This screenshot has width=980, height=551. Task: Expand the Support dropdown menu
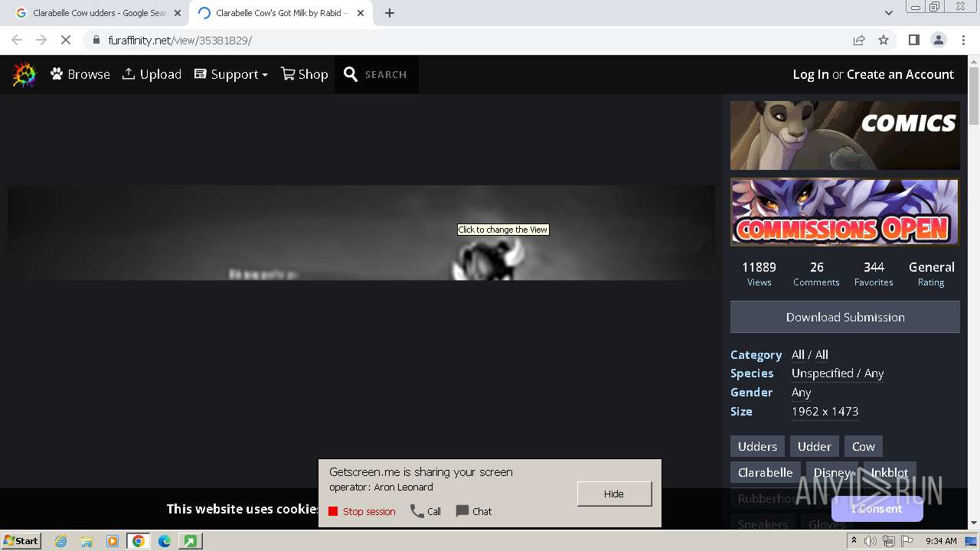[x=231, y=74]
